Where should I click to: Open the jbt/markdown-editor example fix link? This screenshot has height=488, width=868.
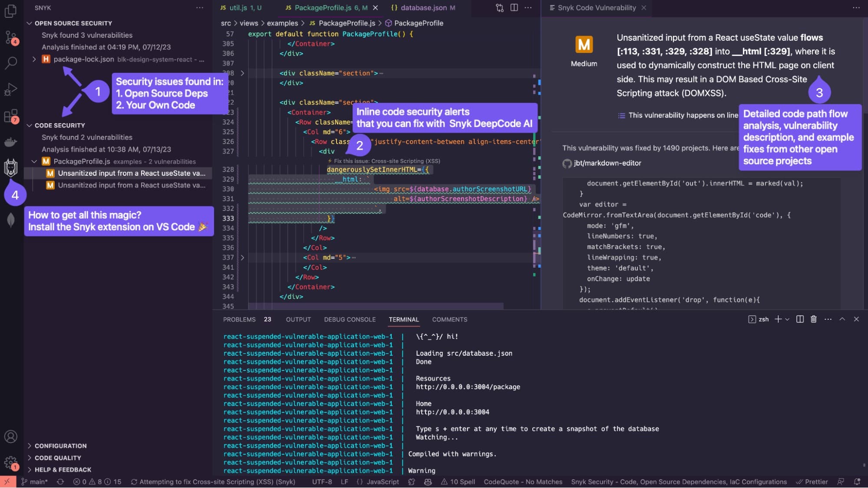coord(607,163)
